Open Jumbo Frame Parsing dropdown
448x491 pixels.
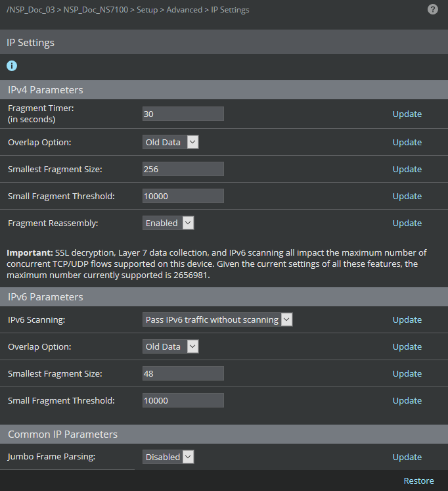[x=168, y=457]
